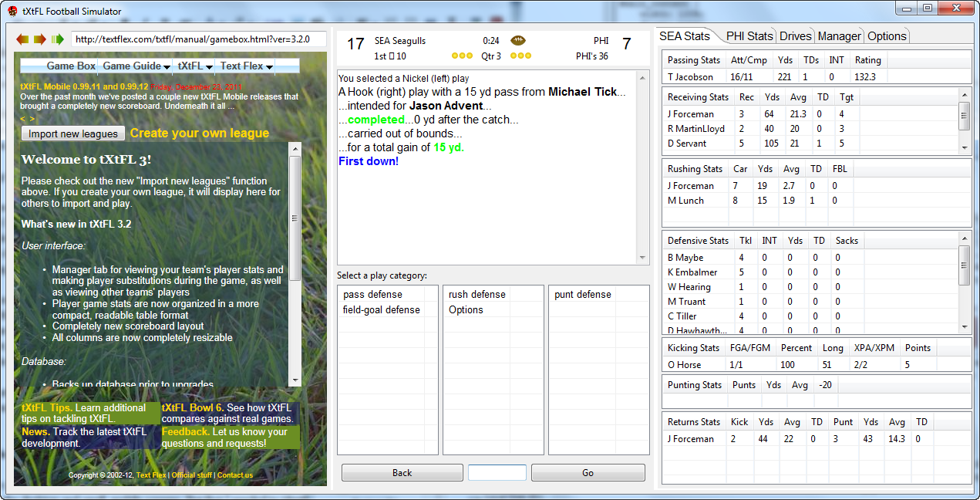Open the Options tab

pyautogui.click(x=887, y=35)
